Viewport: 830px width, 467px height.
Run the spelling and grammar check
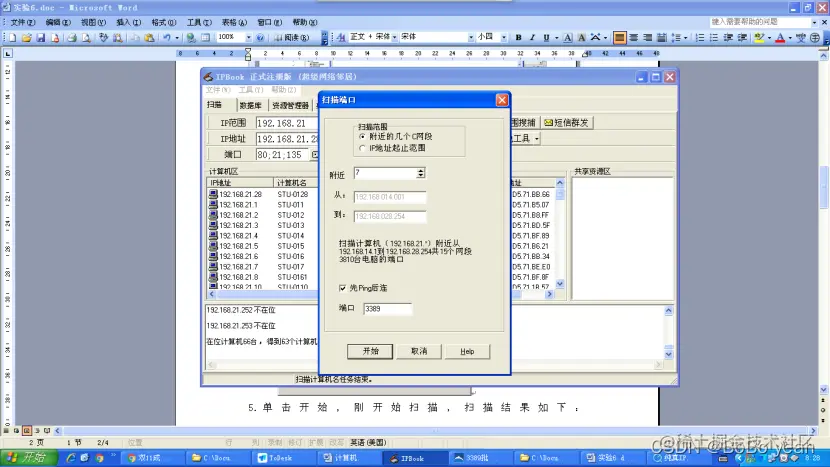103,38
